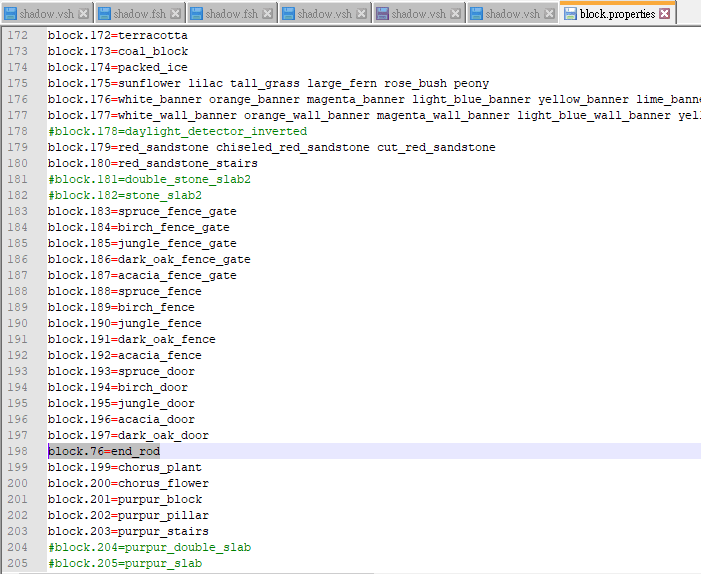Open the shadow.vsh tab with purple icon
Image resolution: width=701 pixels, height=574 pixels.
pos(418,14)
